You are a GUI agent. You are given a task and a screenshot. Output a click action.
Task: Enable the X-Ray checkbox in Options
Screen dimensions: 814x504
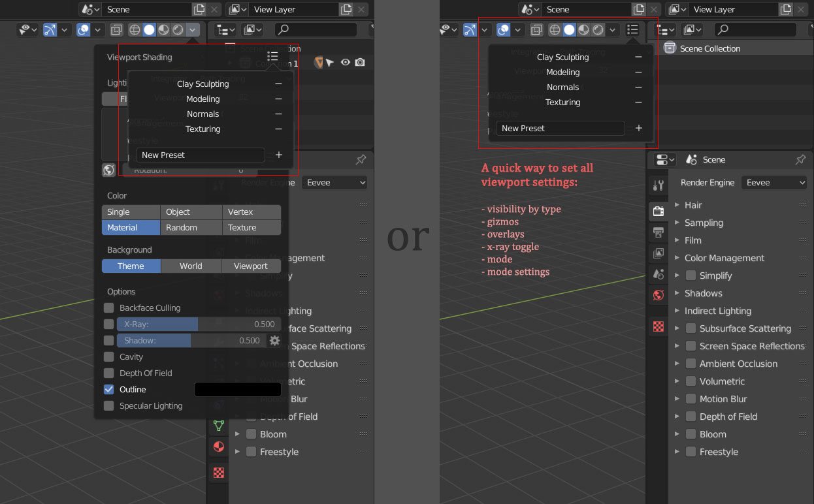coord(108,324)
